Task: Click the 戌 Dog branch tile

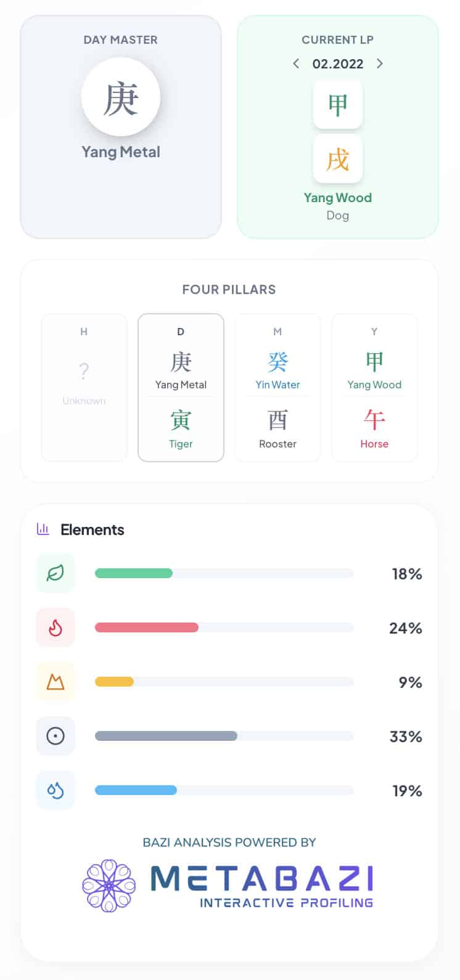Action: [337, 159]
